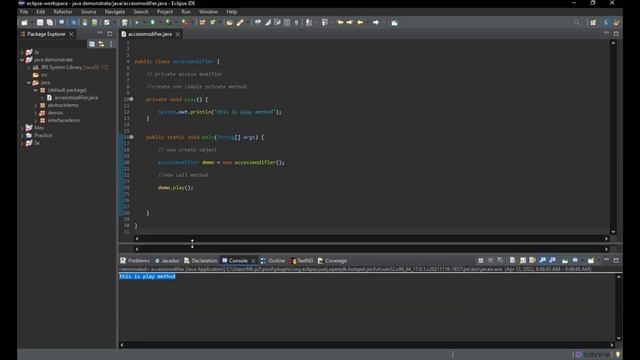Toggle Link with Editor in Package Explorer
The image size is (640, 360).
(101, 44)
